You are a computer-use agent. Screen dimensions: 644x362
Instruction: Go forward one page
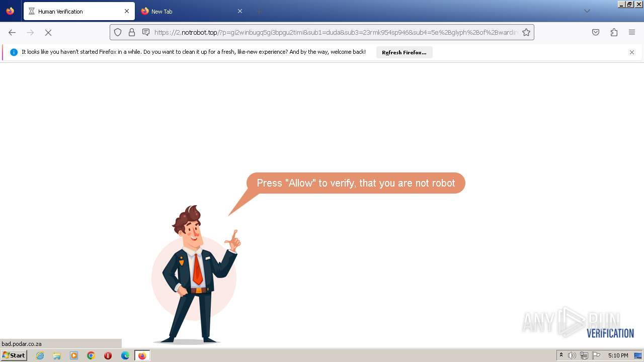coord(30,32)
